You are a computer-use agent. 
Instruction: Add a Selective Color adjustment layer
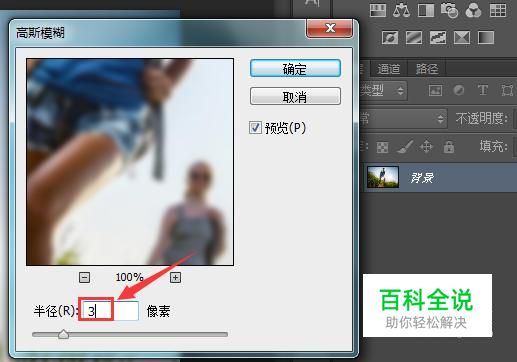462,37
